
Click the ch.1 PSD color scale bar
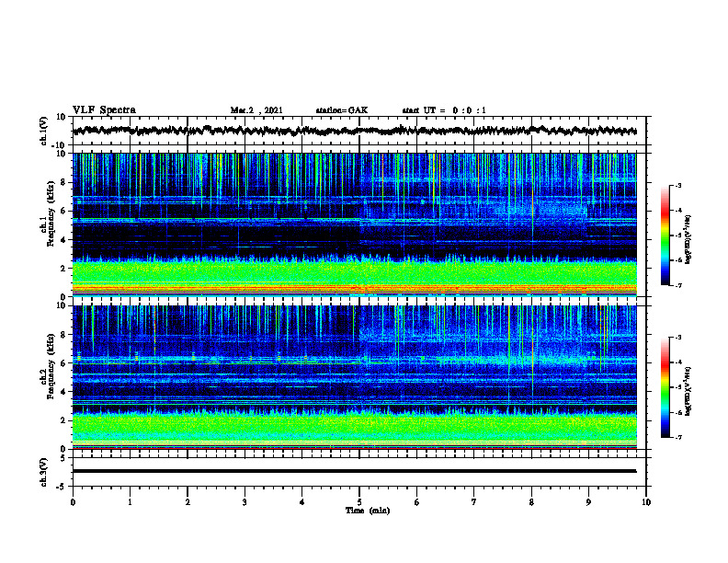point(665,236)
